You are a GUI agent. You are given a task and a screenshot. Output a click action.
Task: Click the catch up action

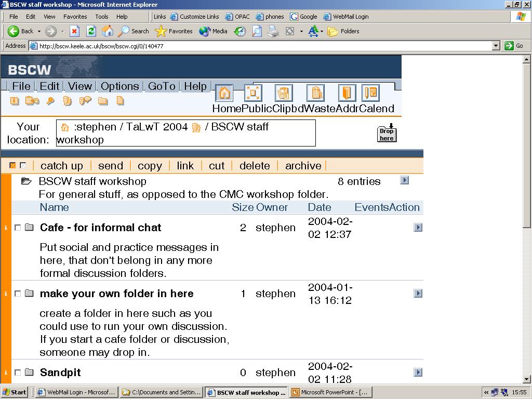click(62, 166)
